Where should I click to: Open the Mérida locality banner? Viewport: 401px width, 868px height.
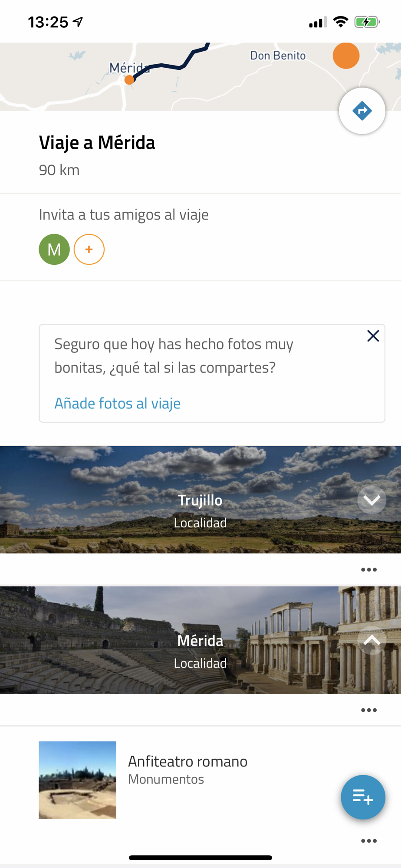point(200,640)
